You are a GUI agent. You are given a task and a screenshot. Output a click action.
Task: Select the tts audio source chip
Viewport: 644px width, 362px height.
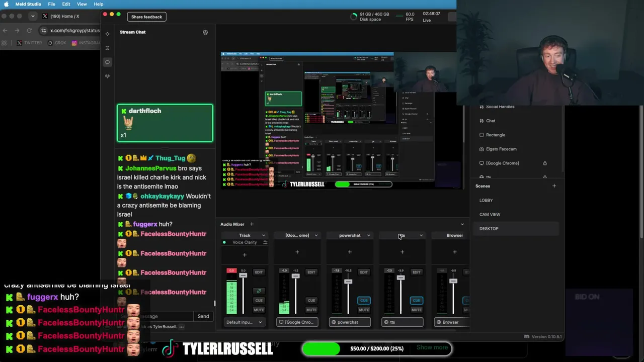(x=402, y=322)
